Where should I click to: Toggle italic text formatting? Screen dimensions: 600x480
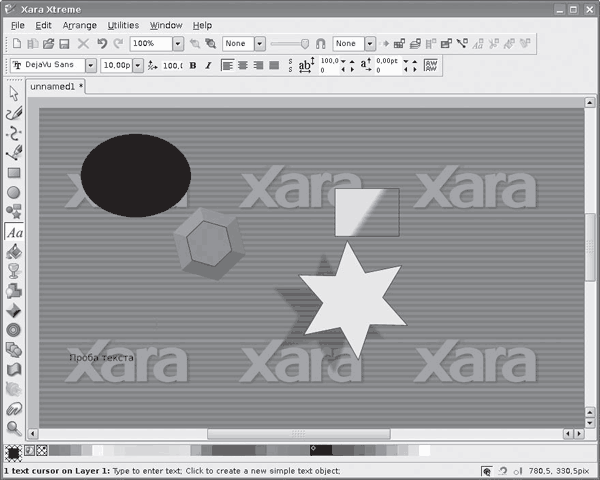click(208, 65)
